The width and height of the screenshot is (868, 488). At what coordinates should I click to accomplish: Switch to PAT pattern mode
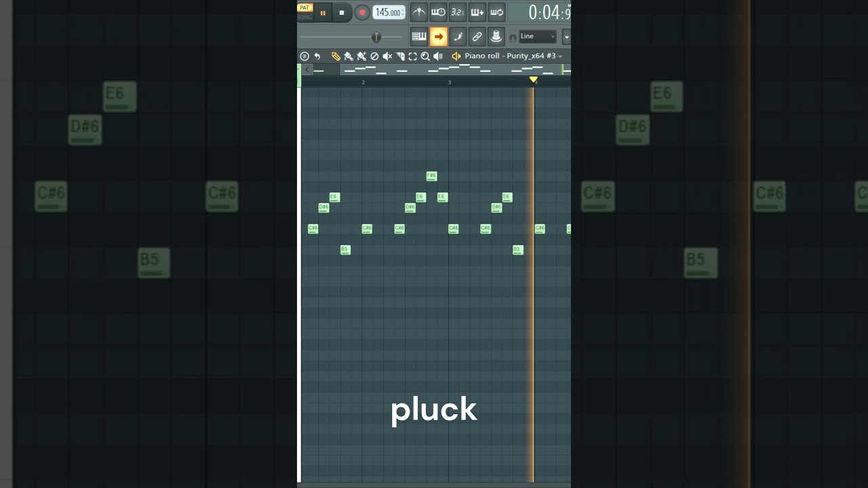tap(304, 7)
